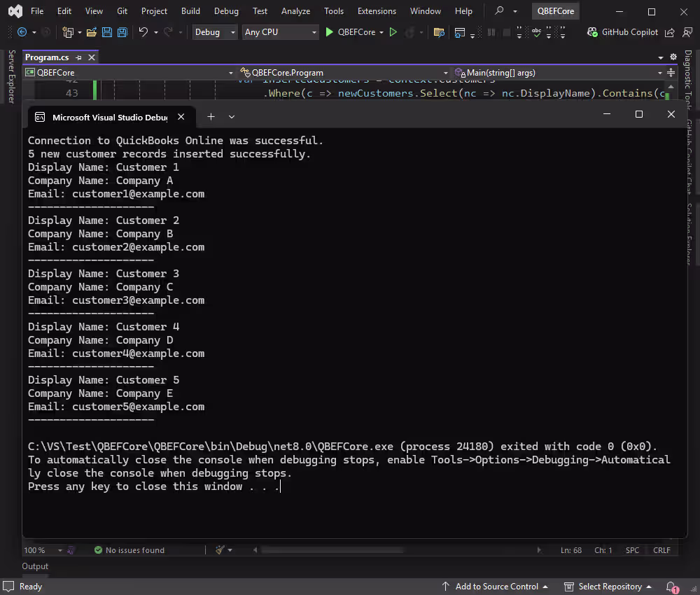Open the Server Explorer side tab

(12, 76)
